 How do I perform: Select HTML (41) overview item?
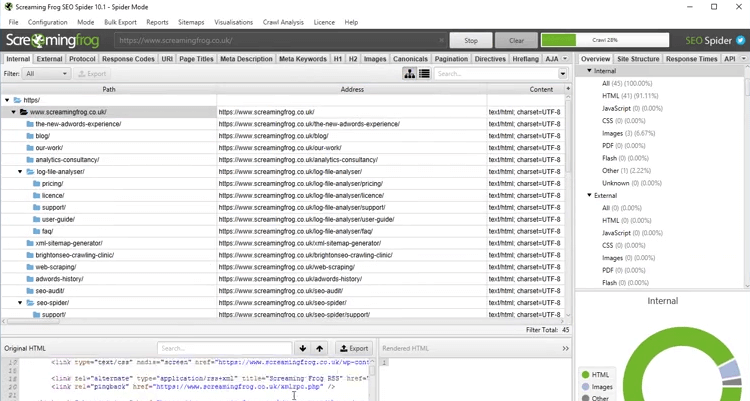(x=630, y=96)
